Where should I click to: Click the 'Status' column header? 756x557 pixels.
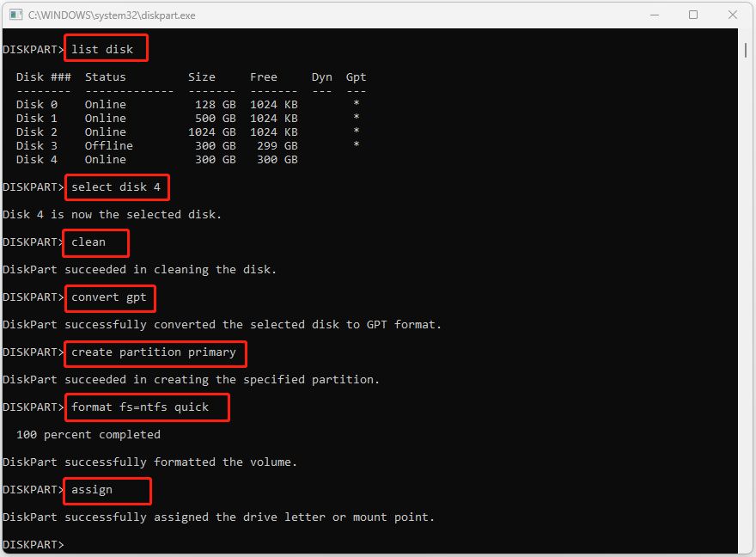[x=105, y=77]
